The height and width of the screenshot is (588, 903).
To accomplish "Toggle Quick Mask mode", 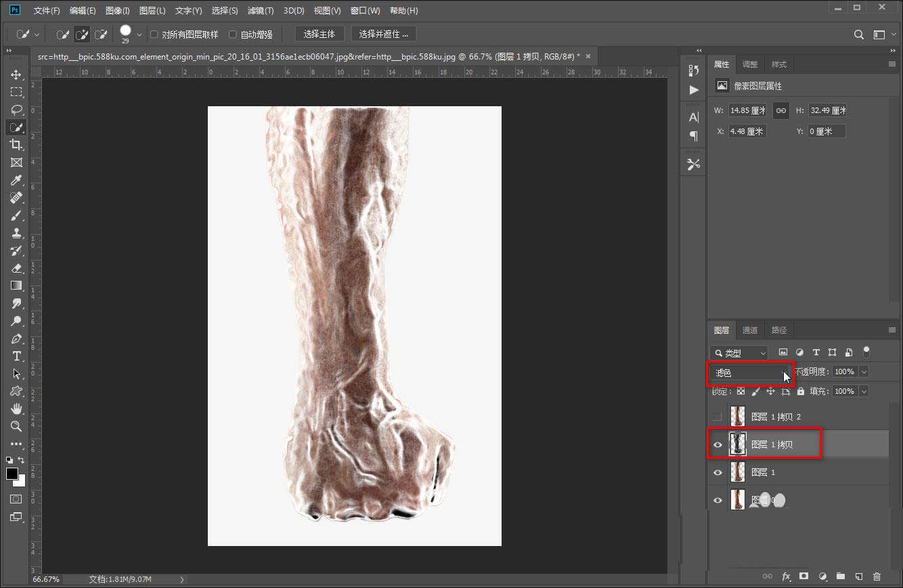I will click(16, 499).
